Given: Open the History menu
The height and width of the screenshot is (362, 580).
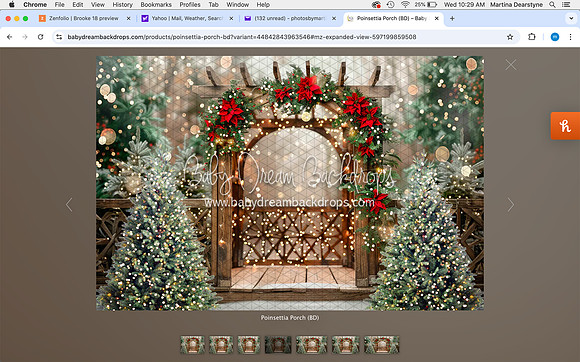Looking at the screenshot, I should [x=122, y=4].
